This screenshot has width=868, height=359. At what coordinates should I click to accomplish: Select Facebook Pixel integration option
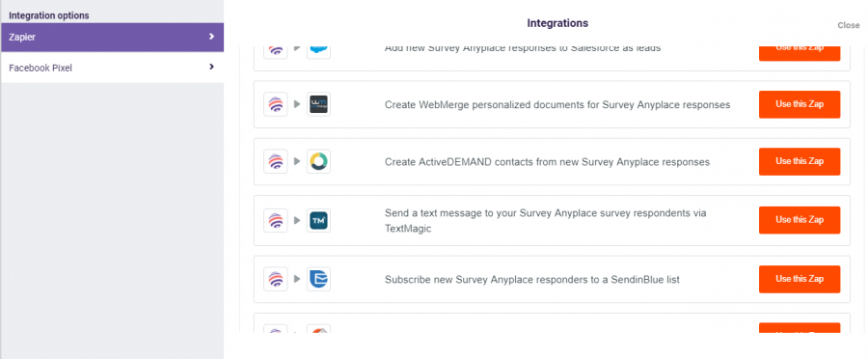[x=113, y=68]
